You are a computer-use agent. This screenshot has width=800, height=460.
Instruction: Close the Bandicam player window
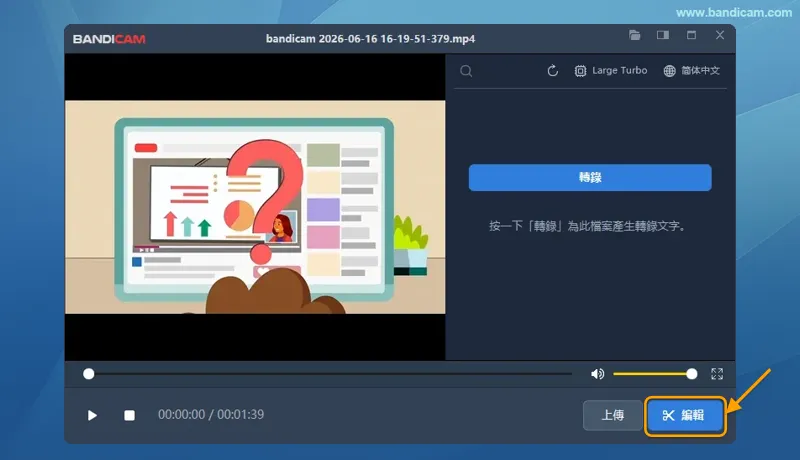(x=720, y=35)
